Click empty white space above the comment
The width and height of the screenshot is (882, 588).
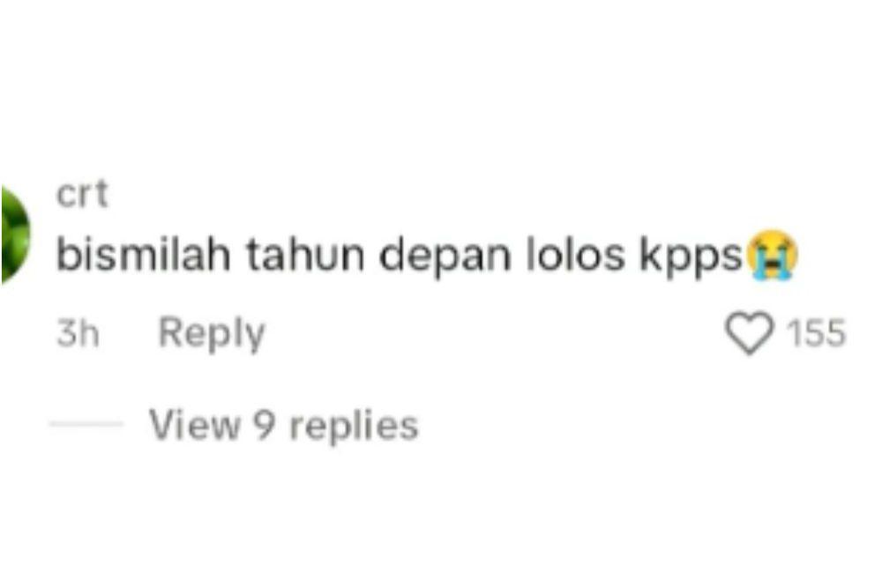coord(441,85)
